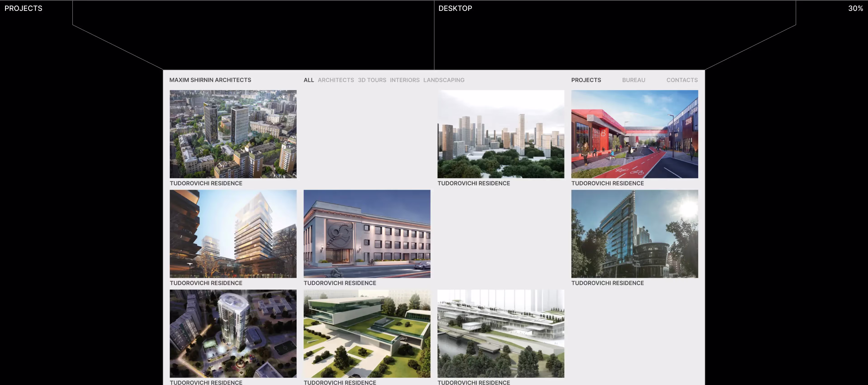Click caption under classical facade image

pos(340,283)
